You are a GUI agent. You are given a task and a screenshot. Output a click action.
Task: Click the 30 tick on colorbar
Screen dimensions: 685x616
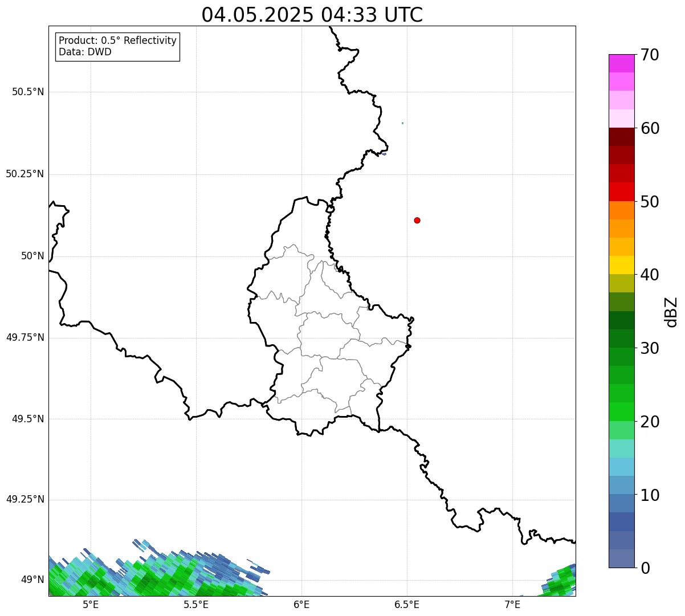click(x=650, y=349)
